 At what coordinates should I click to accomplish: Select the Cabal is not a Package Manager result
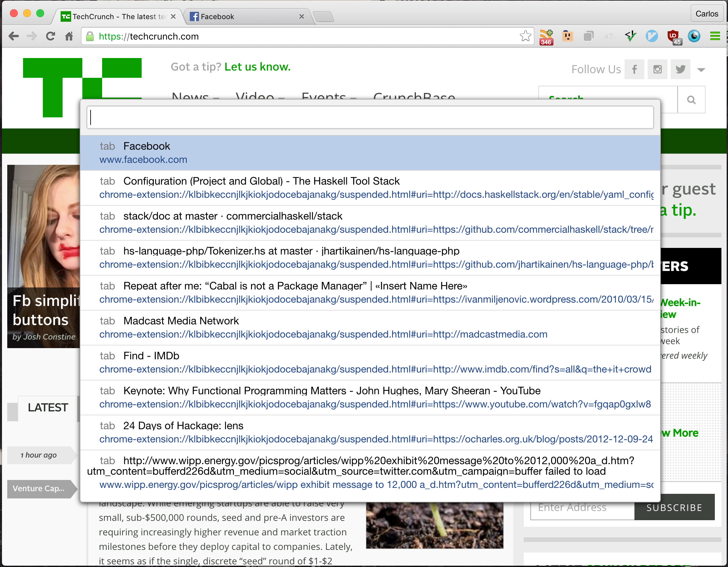(370, 292)
